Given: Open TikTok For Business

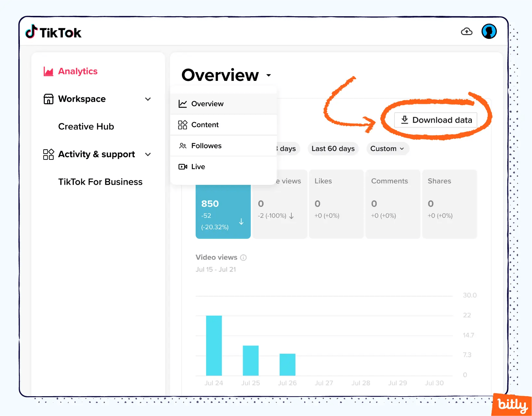Looking at the screenshot, I should [100, 182].
